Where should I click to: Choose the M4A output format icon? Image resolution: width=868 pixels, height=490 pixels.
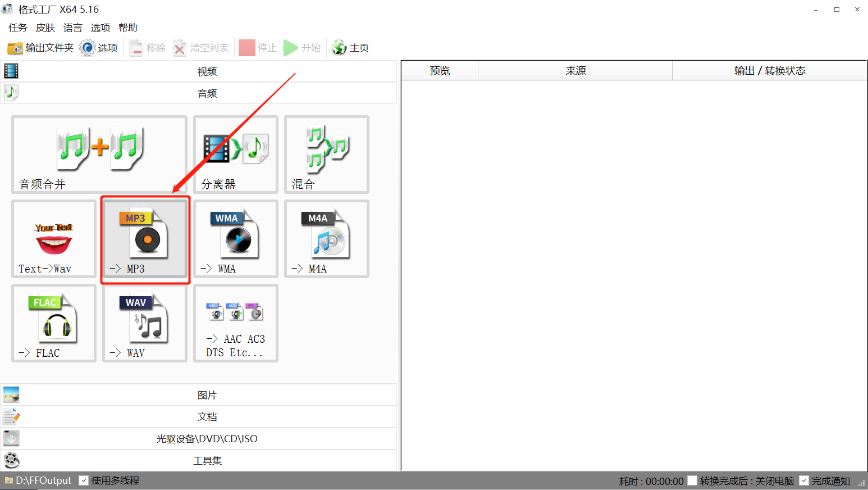point(327,239)
